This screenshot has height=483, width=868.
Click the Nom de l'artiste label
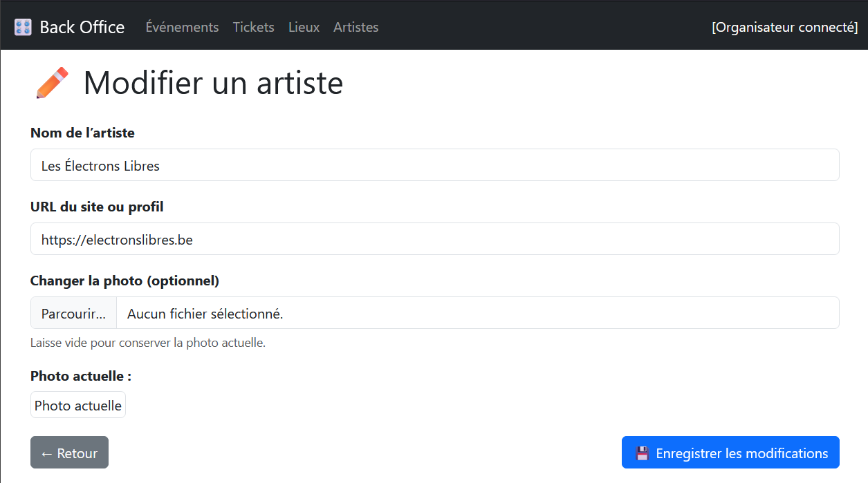tap(82, 133)
